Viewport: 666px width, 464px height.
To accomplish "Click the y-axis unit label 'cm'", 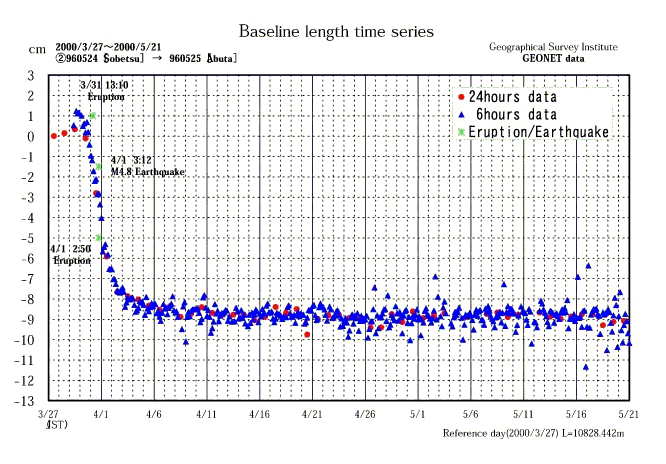I will pyautogui.click(x=37, y=50).
